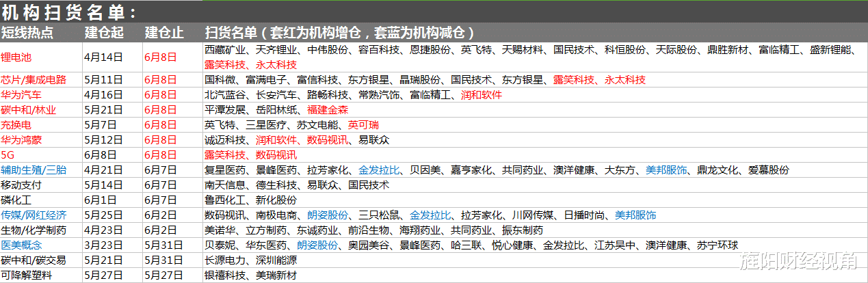The width and height of the screenshot is (868, 283).
Task: Select the 医美概念 topic cell
Action: 22,245
